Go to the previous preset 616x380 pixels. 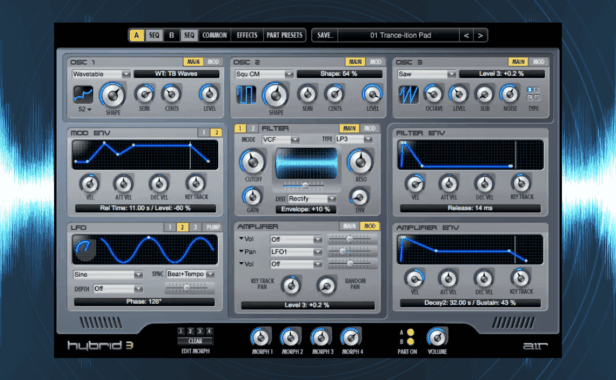(466, 35)
